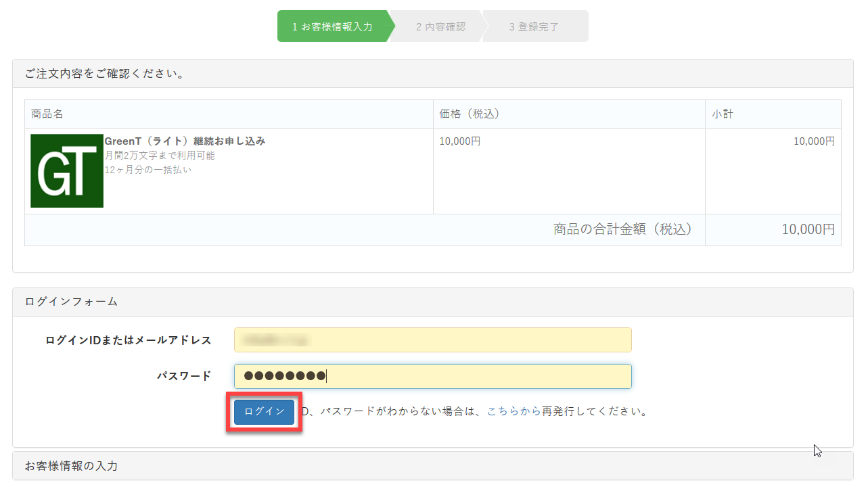Click the ログインIDまたはメールアドレス field label
The height and width of the screenshot is (487, 868).
pos(129,340)
